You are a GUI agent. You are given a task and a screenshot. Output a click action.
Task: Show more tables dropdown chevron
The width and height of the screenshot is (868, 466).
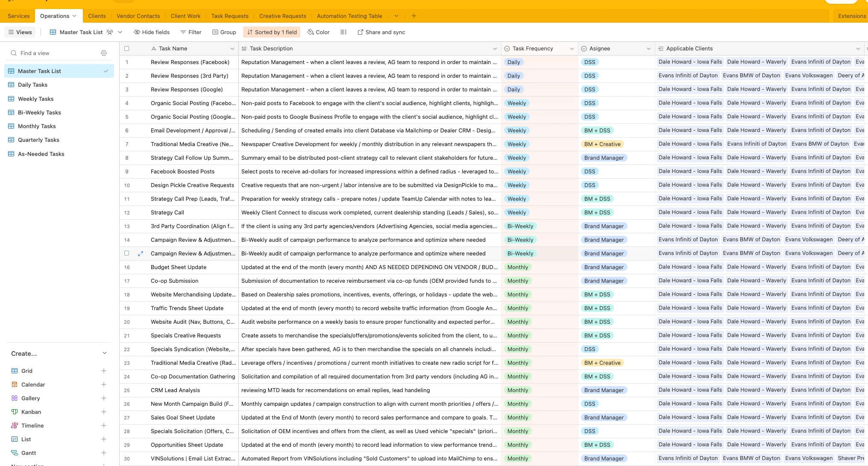point(396,16)
